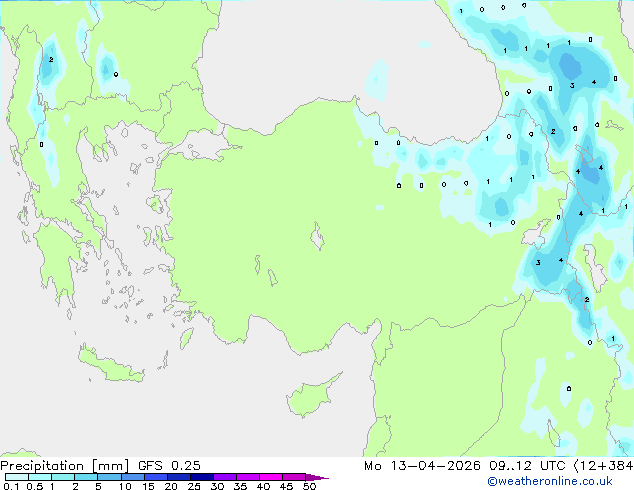The image size is (634, 490).
Task: Click the '50' legend value label
Action: (x=309, y=486)
